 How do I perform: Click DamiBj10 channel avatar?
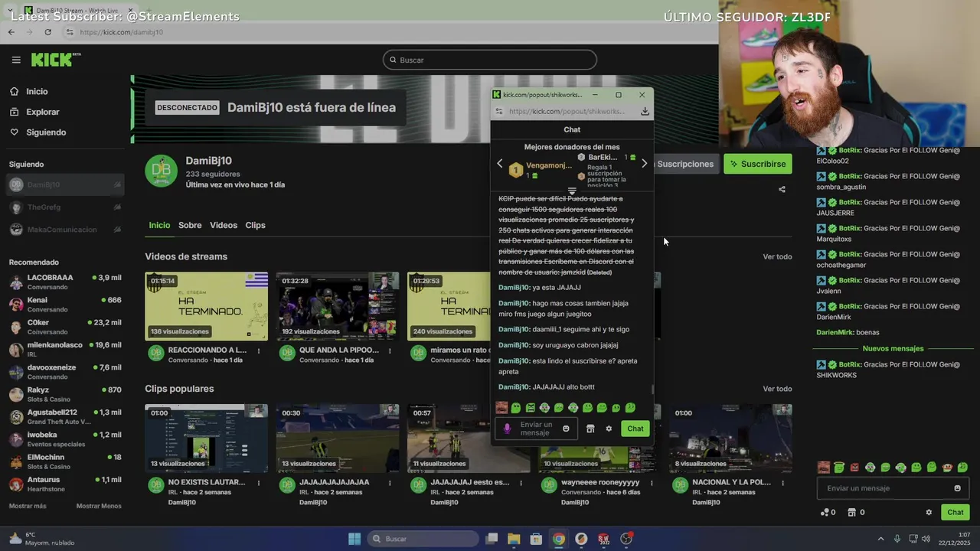(x=162, y=171)
